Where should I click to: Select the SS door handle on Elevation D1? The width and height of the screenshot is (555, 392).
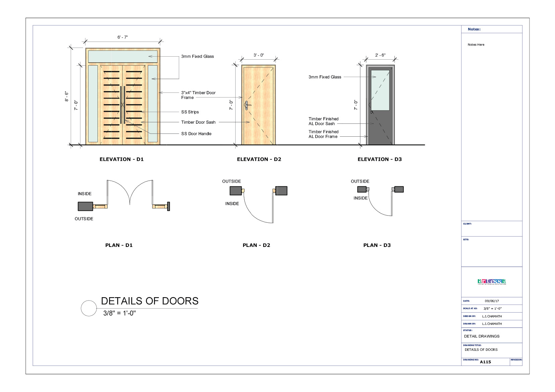tap(123, 105)
